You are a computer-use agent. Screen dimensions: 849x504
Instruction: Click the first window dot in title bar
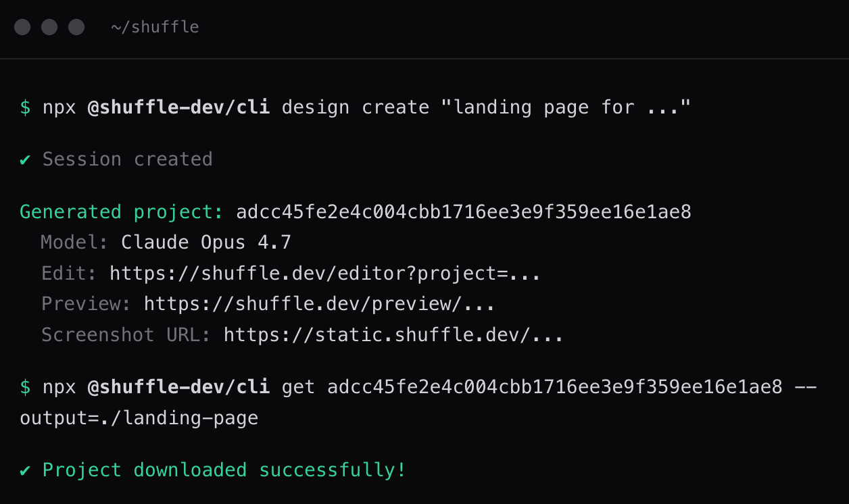point(22,27)
